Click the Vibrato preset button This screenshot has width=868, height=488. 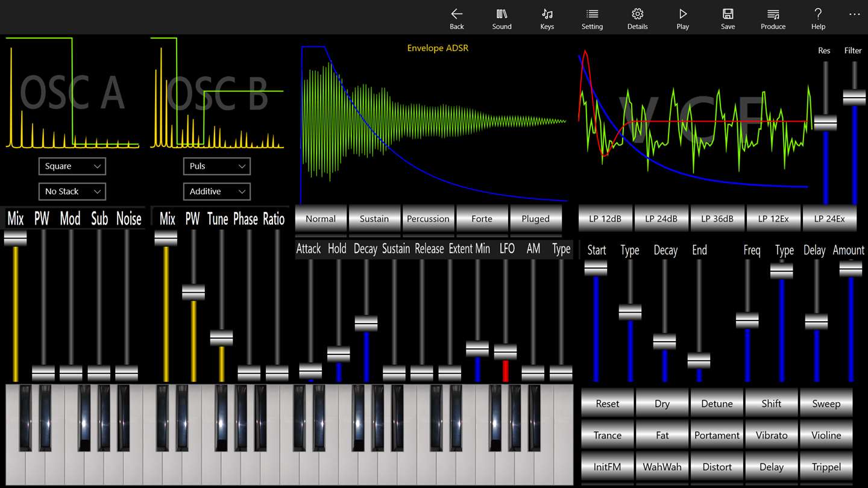click(x=771, y=435)
